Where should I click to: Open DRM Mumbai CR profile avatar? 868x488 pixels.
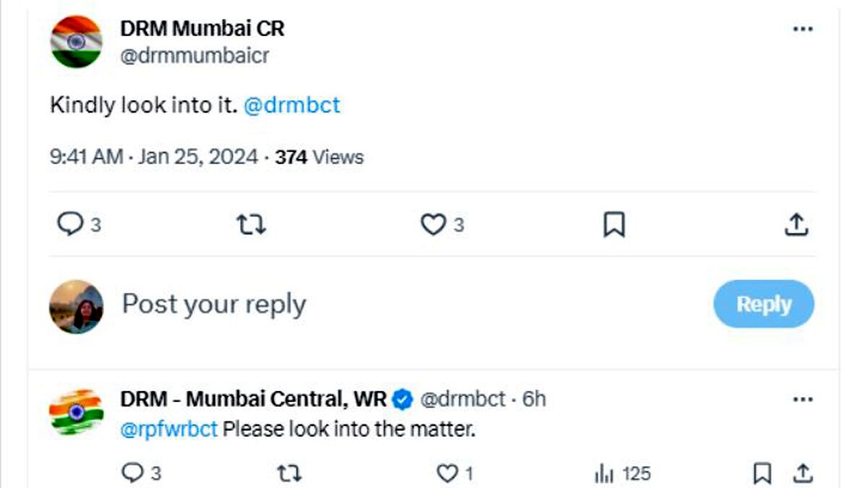point(75,40)
